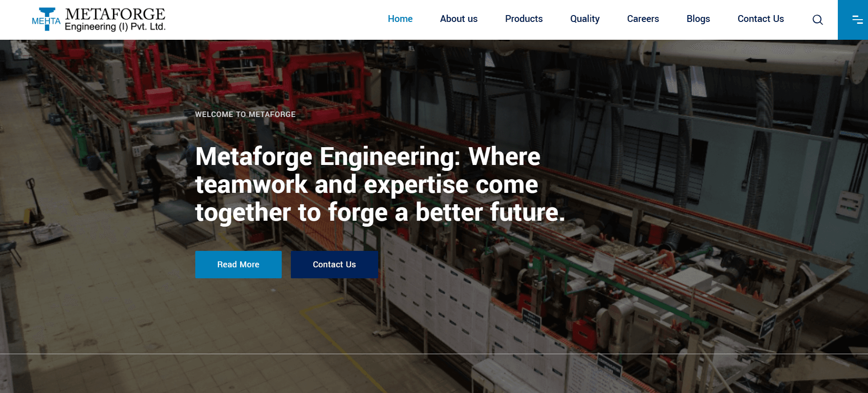868x393 pixels.
Task: Open the Blogs section
Action: click(698, 19)
